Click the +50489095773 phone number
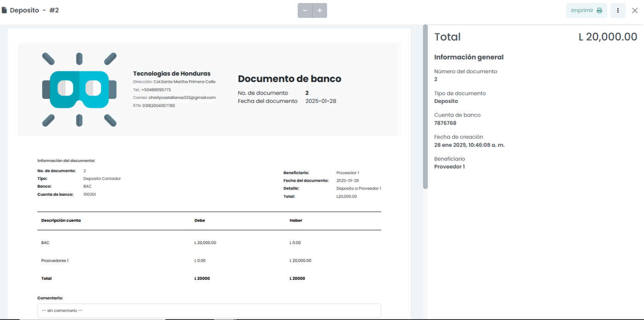644x320 pixels. point(156,90)
